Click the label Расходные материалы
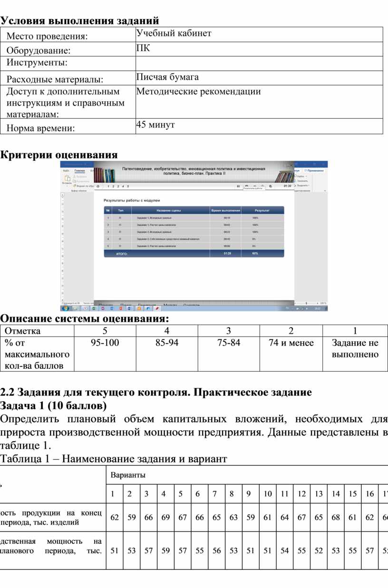This screenshot has width=388, height=588. tap(54, 80)
